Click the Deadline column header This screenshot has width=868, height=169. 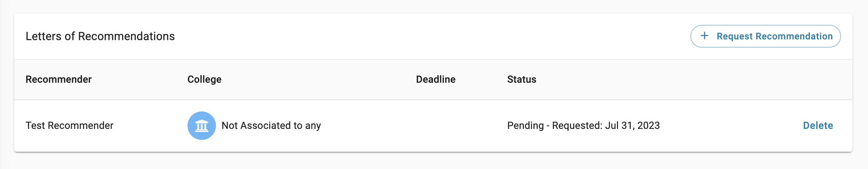tap(436, 79)
